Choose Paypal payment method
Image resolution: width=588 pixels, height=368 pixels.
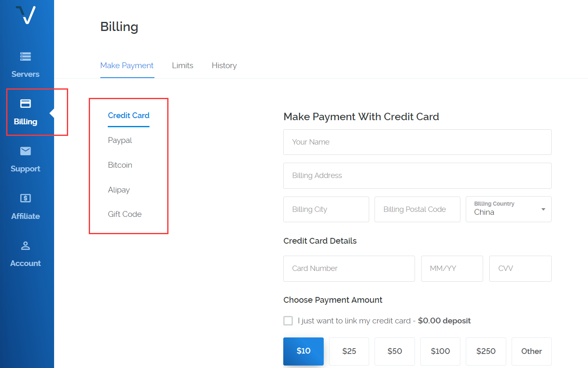[x=120, y=140]
